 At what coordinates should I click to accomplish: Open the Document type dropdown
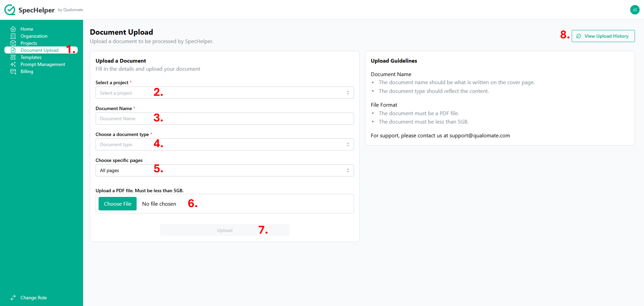pos(224,144)
